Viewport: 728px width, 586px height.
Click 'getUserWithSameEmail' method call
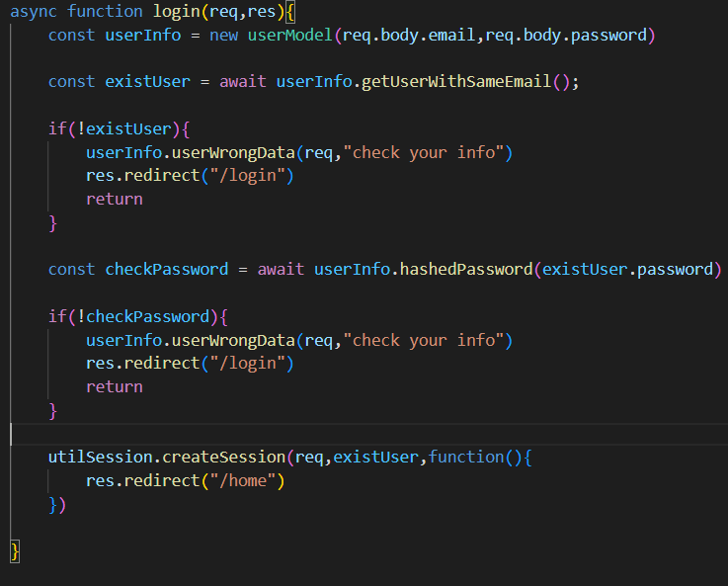tap(456, 82)
